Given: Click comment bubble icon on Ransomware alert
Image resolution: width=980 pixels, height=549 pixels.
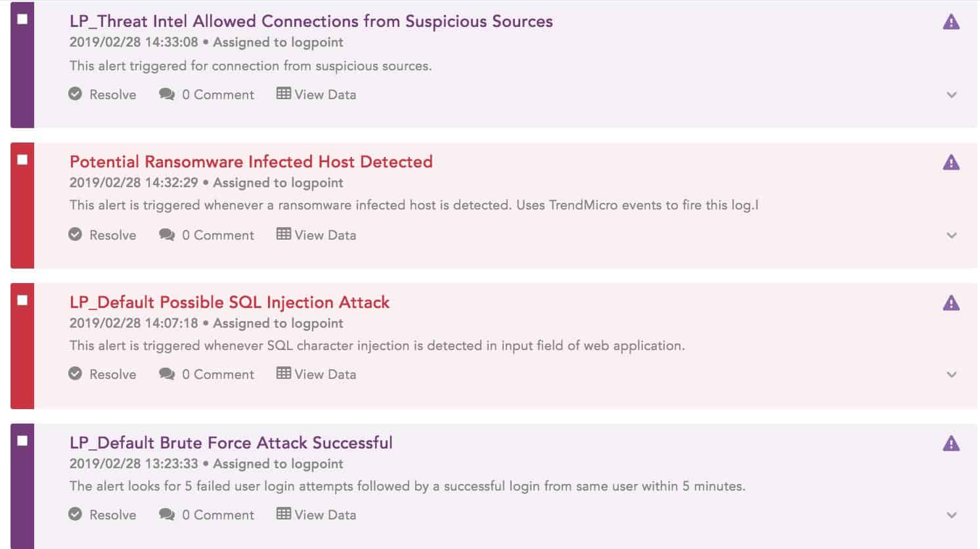Looking at the screenshot, I should tap(167, 235).
